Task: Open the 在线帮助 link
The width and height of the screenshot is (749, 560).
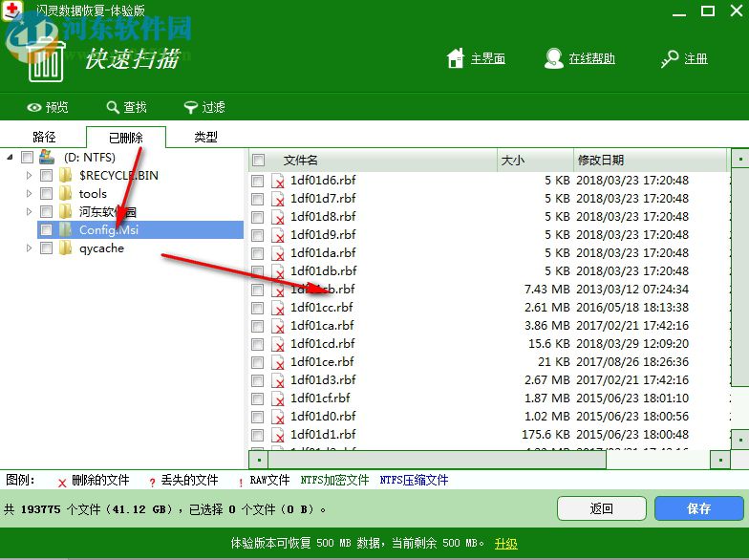Action: (x=592, y=58)
